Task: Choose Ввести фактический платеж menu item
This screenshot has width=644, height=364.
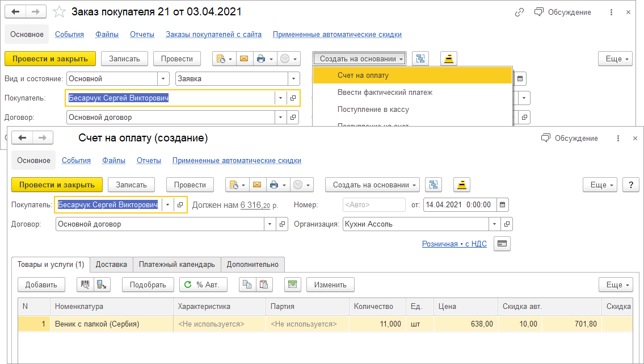Action: click(x=413, y=93)
